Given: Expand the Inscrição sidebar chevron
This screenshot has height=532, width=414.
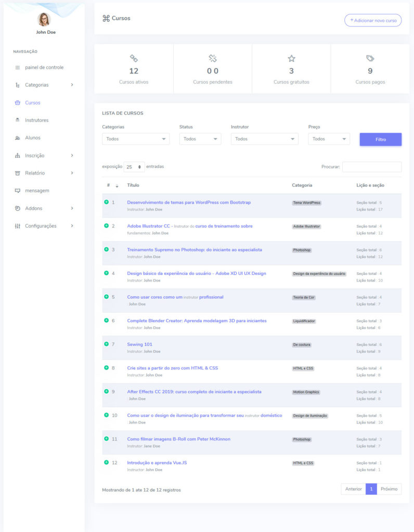Looking at the screenshot, I should point(72,155).
